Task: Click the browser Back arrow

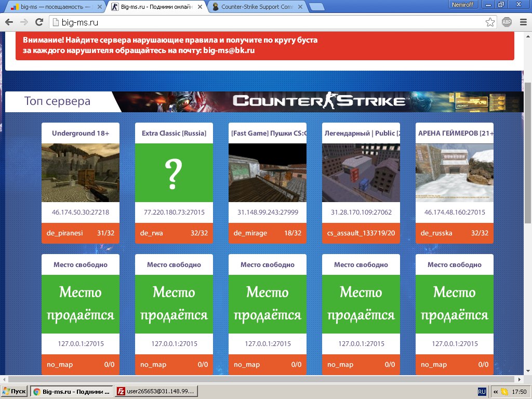Action: pos(9,22)
